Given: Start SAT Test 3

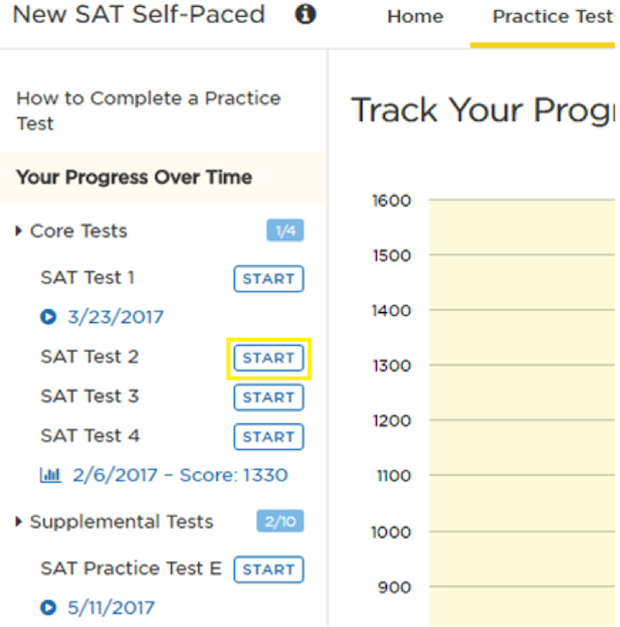Looking at the screenshot, I should point(268,397).
